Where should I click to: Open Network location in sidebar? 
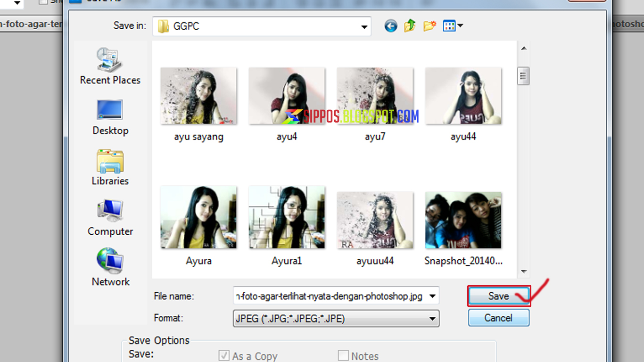(x=110, y=268)
